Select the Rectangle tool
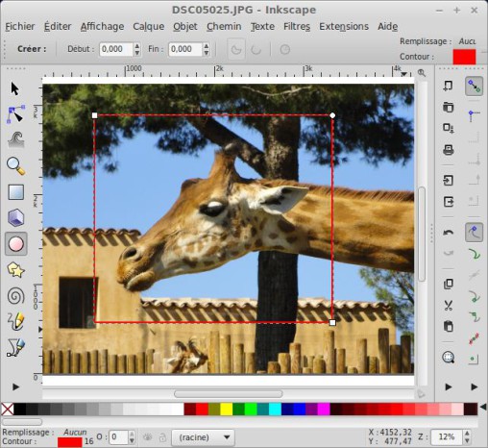 point(15,192)
